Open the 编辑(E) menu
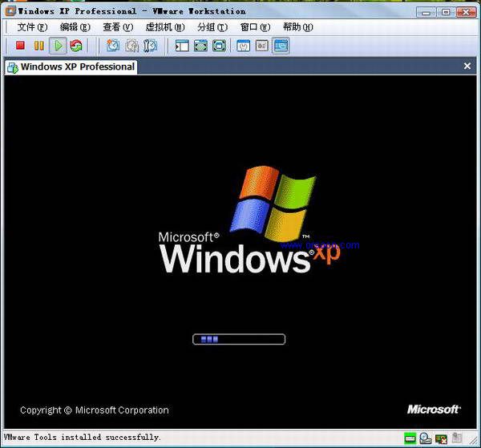Screen dimensions: 481x448 (x=75, y=27)
